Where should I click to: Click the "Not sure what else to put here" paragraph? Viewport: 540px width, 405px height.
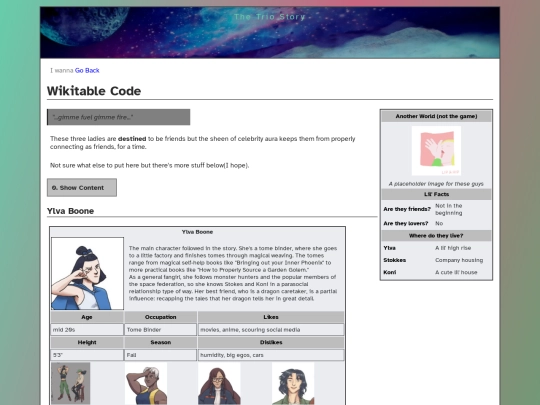click(149, 165)
